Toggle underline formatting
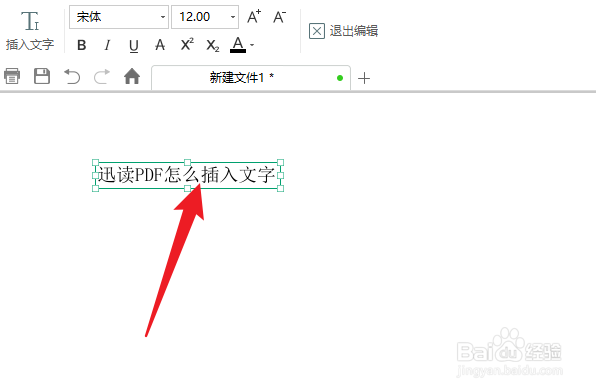The width and height of the screenshot is (596, 391). click(x=133, y=46)
